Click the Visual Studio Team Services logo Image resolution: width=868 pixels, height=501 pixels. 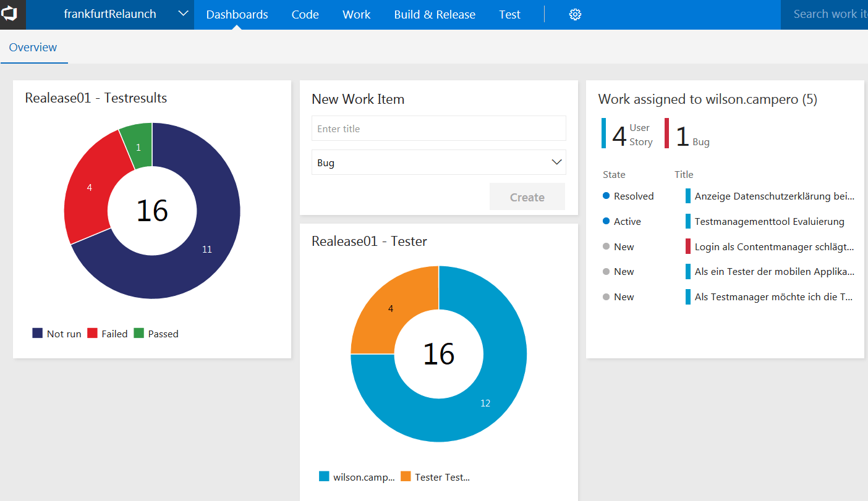tap(12, 14)
